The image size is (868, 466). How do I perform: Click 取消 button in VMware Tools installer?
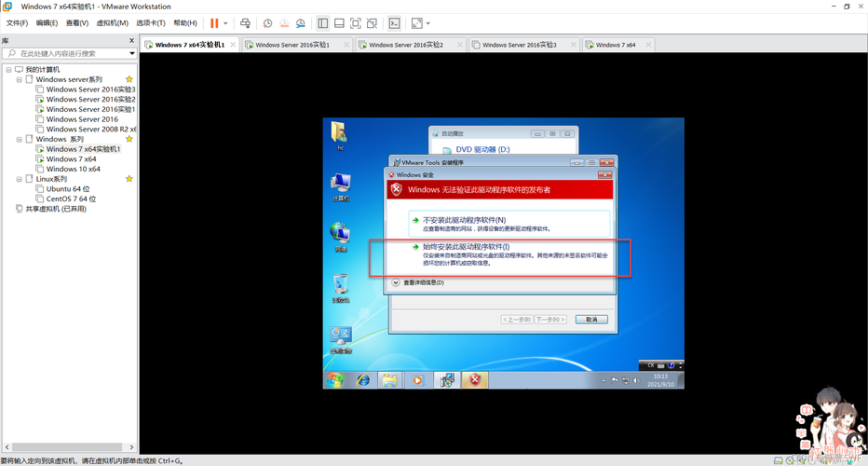pos(591,320)
